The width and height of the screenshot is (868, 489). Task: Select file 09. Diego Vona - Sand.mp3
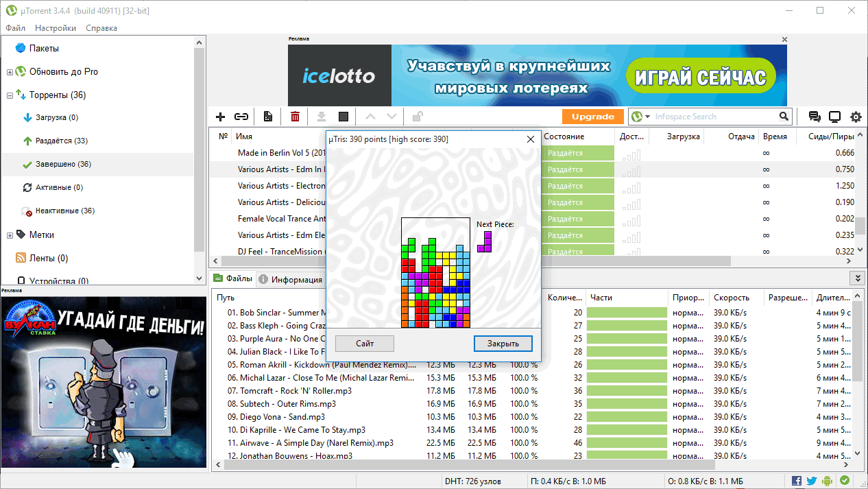(276, 417)
